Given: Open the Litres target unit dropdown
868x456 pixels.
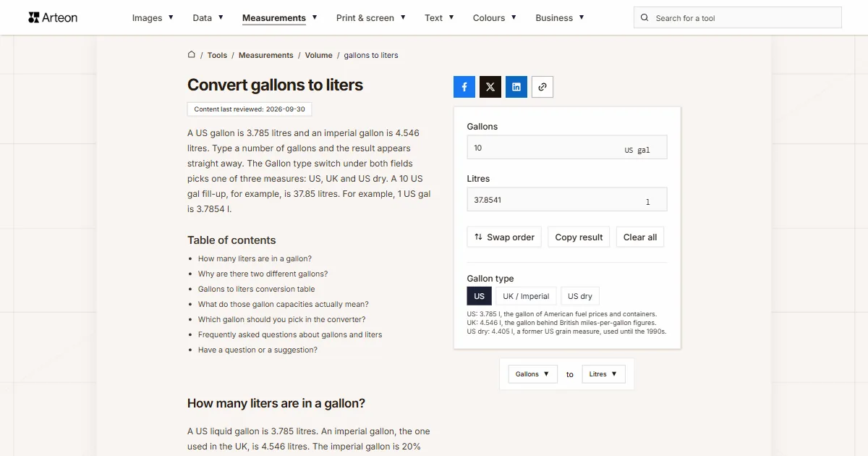Looking at the screenshot, I should [x=604, y=374].
